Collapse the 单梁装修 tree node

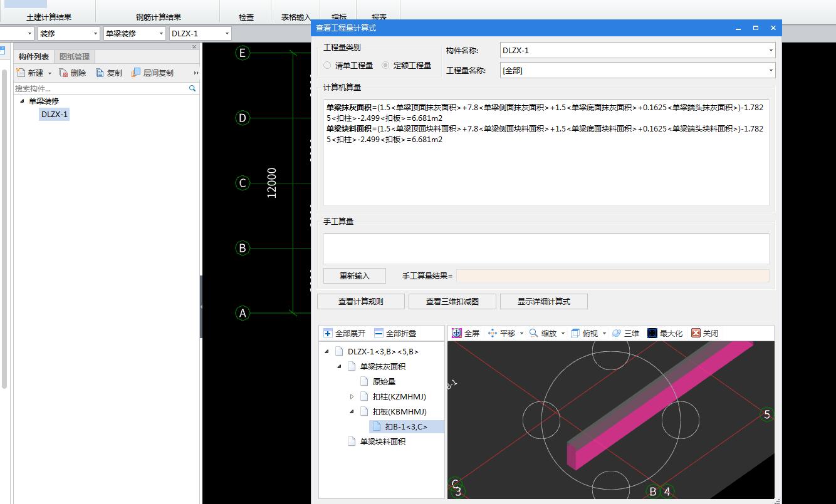click(x=23, y=101)
